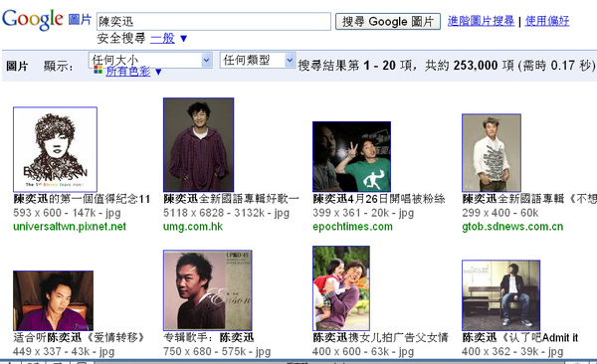The width and height of the screenshot is (597, 364).
Task: Open the 進階圖片搜尋 link
Action: pos(481,21)
